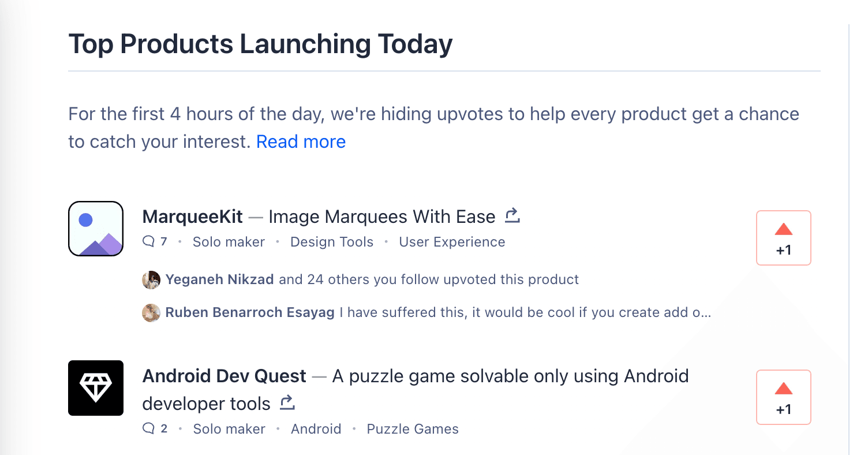
Task: Click the upvote arrow for MarqueeKit
Action: (783, 229)
